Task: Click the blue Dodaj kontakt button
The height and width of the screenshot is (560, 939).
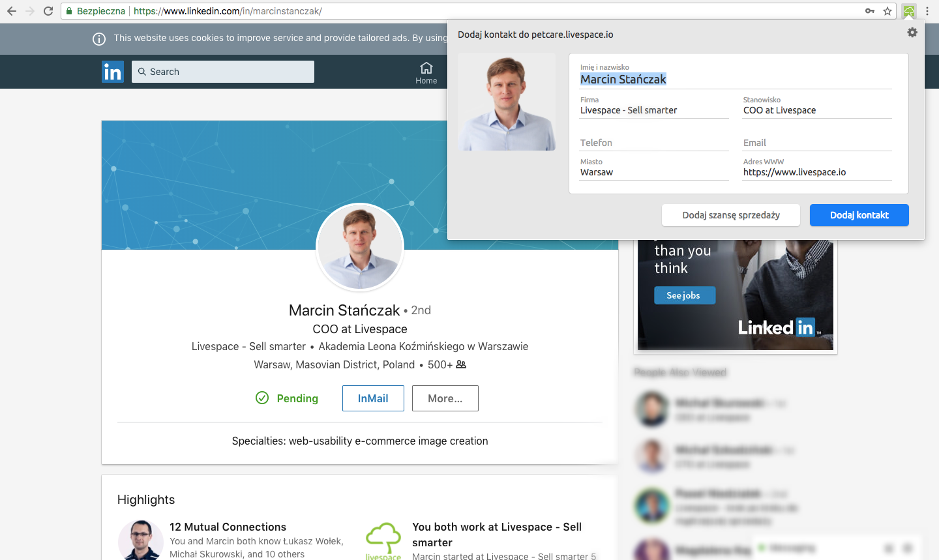Action: coord(859,215)
